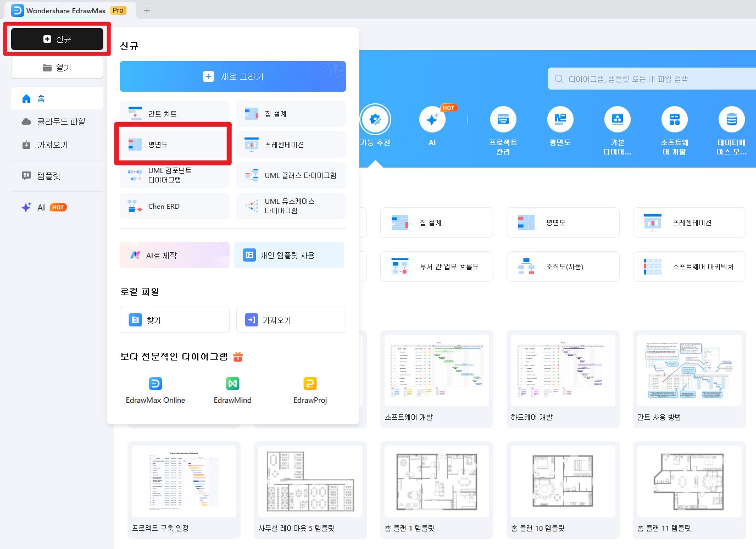
Task: Click the AI로 제작 button
Action: [174, 255]
